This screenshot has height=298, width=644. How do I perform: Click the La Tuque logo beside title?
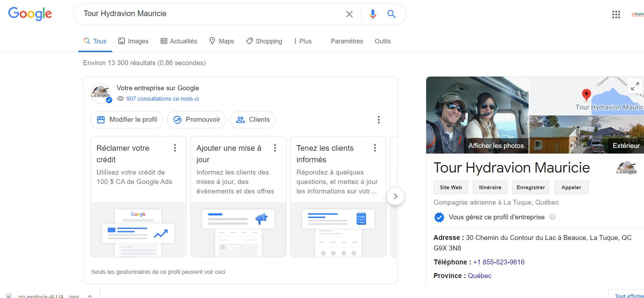627,168
